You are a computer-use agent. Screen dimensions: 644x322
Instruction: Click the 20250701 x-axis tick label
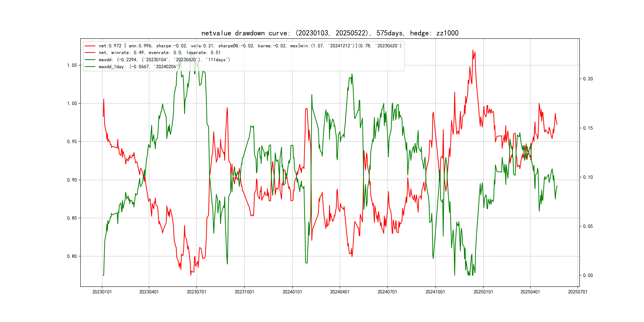point(578,292)
